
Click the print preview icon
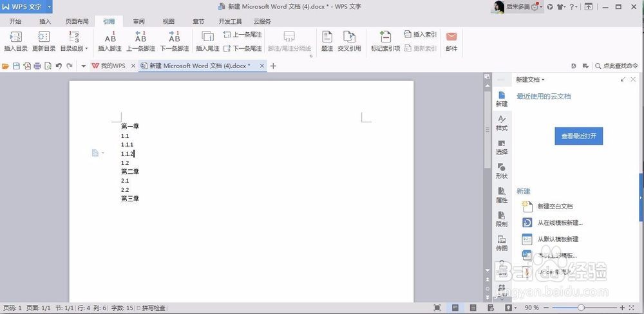48,66
